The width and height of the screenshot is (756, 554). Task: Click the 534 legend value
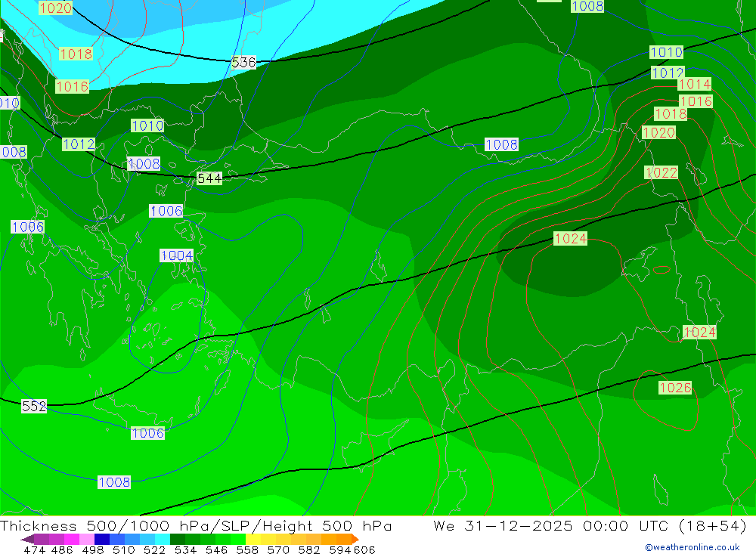[x=185, y=549]
